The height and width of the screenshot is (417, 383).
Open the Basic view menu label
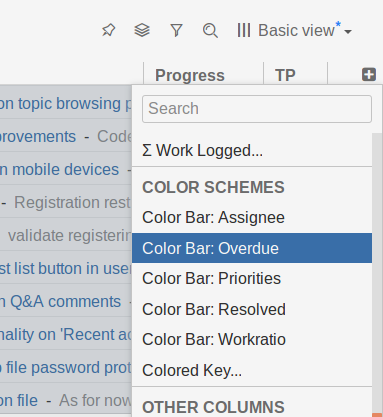[296, 31]
